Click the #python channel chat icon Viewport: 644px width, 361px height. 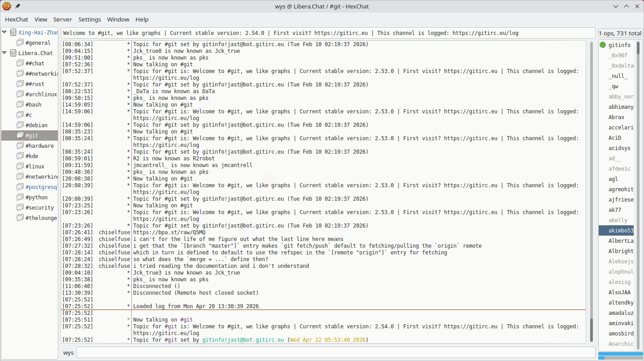click(x=20, y=198)
